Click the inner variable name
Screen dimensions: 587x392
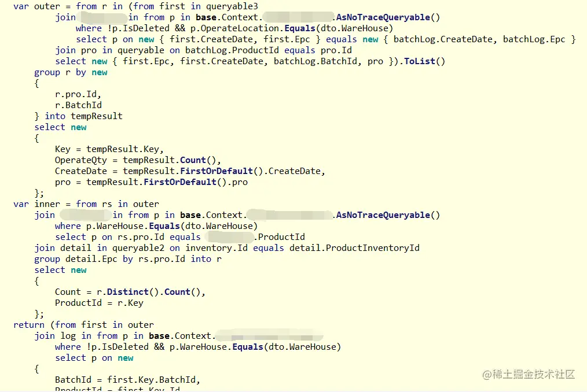point(47,204)
